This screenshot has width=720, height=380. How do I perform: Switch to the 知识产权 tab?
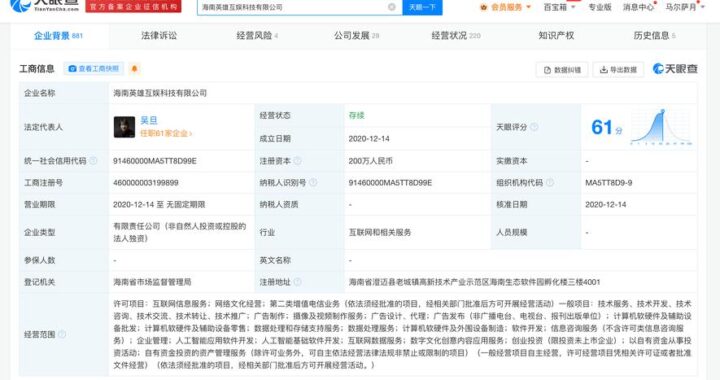[556, 36]
